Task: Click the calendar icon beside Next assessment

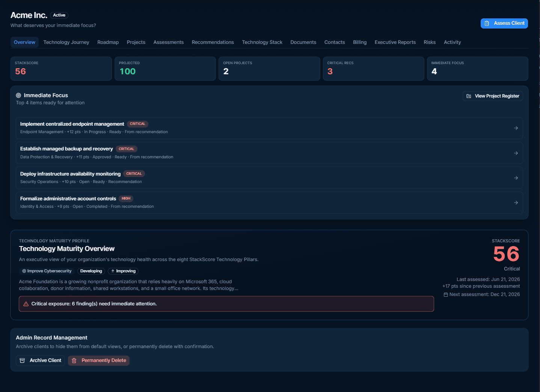Action: [446, 294]
